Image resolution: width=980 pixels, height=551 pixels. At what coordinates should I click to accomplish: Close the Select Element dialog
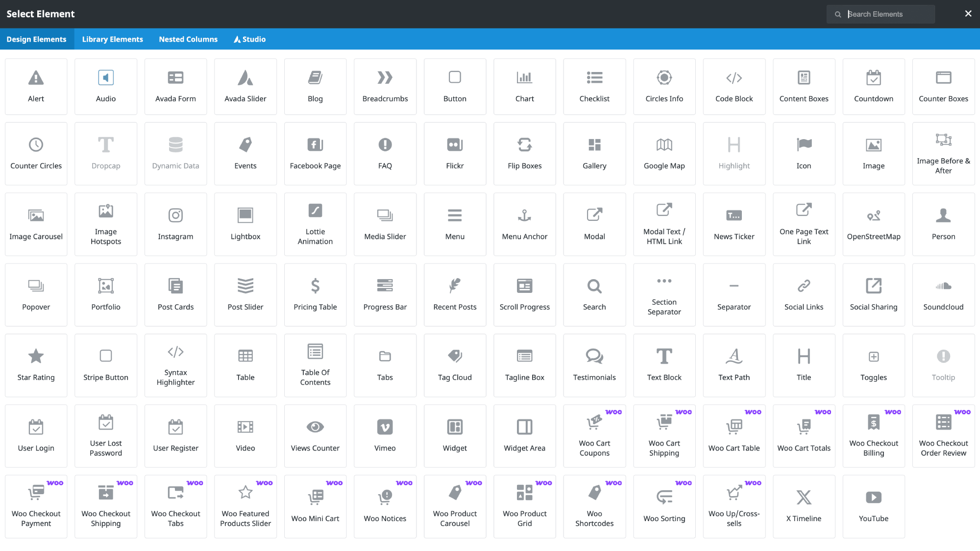click(968, 14)
